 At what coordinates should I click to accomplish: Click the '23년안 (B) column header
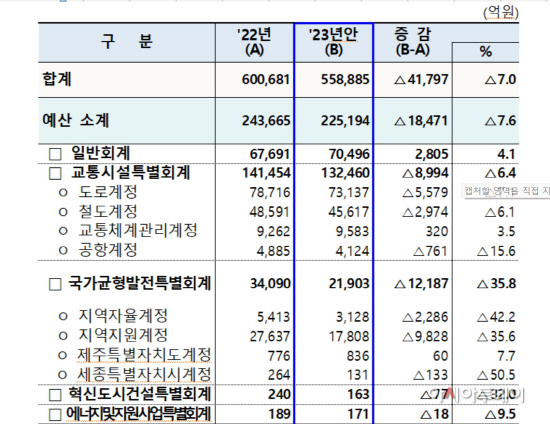[x=334, y=43]
